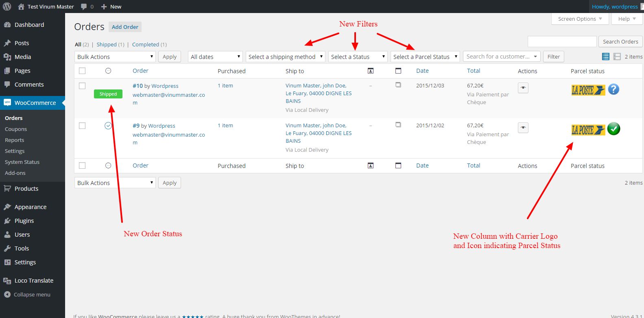Click the Filter button
Image resolution: width=644 pixels, height=318 pixels.
[553, 57]
